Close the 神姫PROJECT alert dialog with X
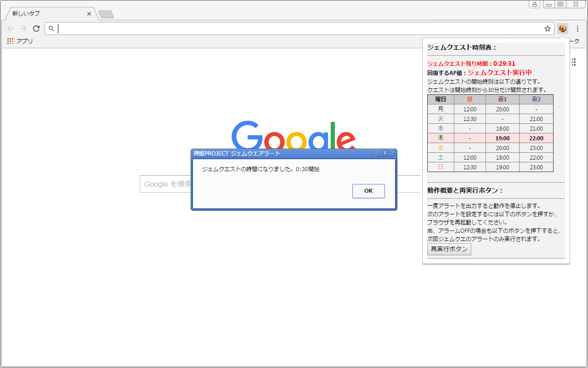Screen dimensions: 588x368 (385, 153)
